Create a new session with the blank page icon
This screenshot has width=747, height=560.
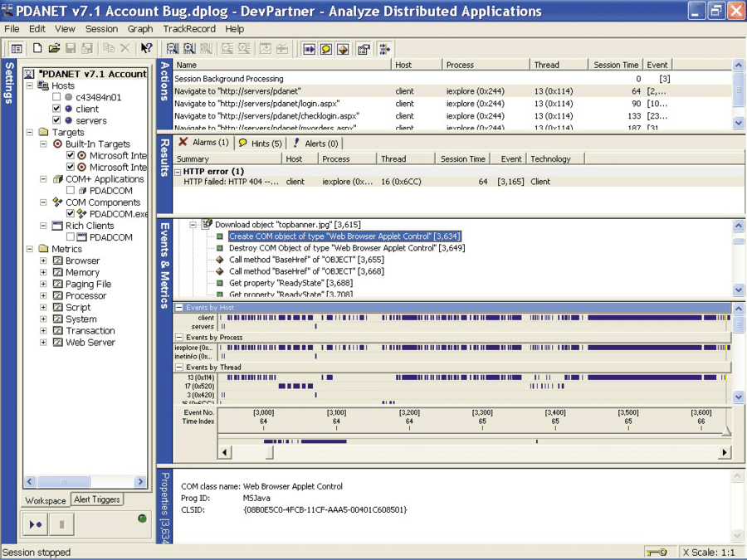37,48
